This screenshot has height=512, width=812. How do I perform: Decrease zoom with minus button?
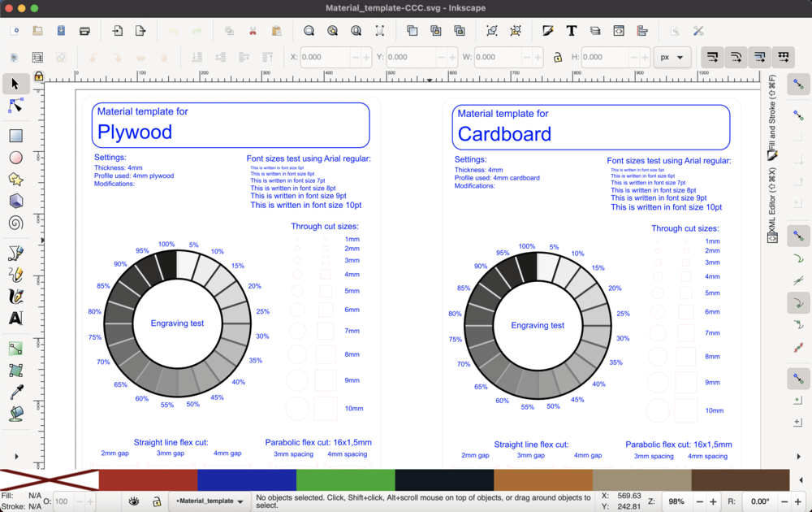pyautogui.click(x=700, y=501)
